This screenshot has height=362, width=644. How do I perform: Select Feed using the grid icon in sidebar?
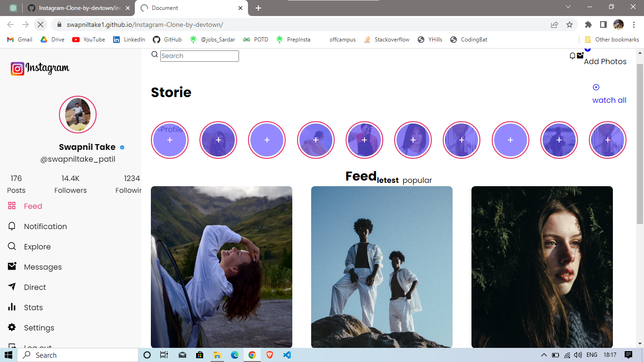click(x=11, y=206)
